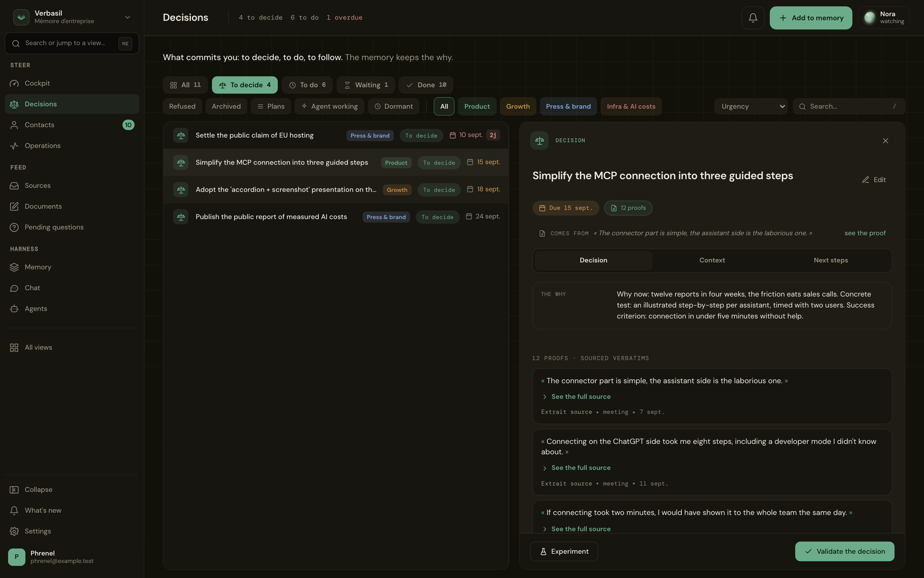Click the pencil Edit button for the decision

[874, 180]
